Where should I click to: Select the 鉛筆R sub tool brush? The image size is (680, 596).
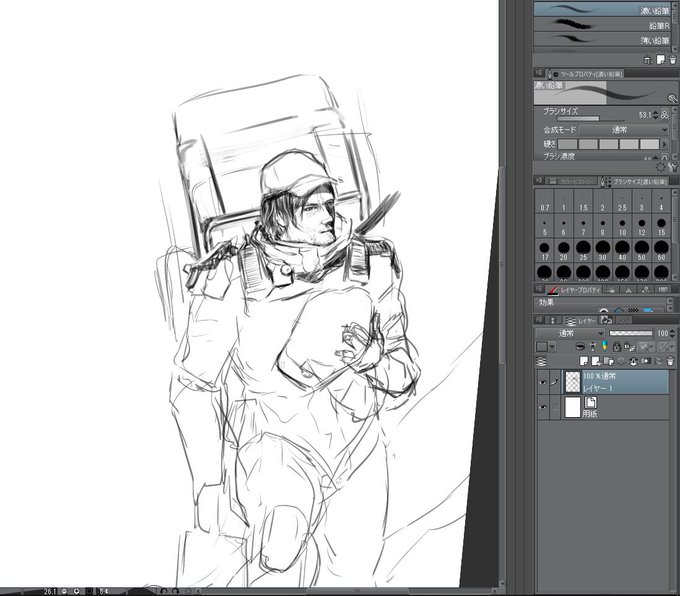click(602, 25)
